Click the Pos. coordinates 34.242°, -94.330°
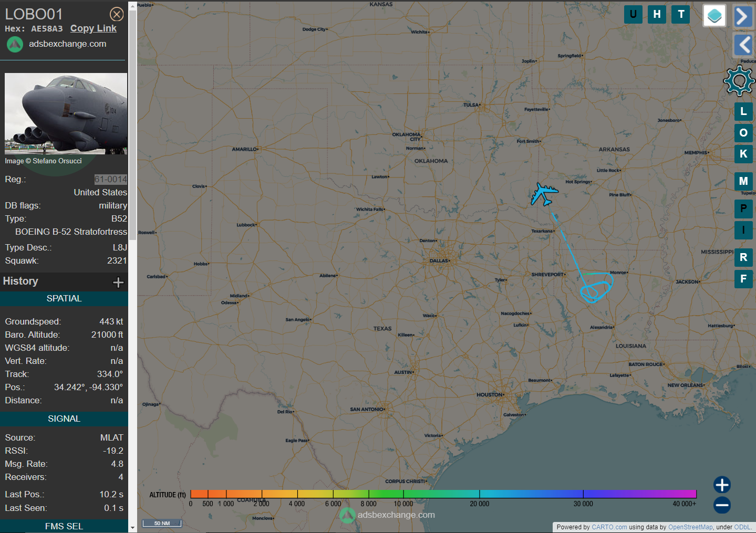The height and width of the screenshot is (533, 756). click(88, 388)
